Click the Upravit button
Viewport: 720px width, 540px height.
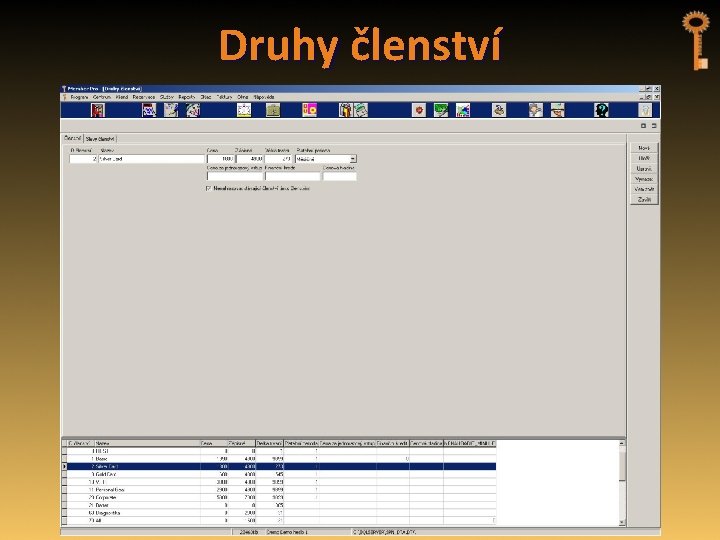coord(644,169)
